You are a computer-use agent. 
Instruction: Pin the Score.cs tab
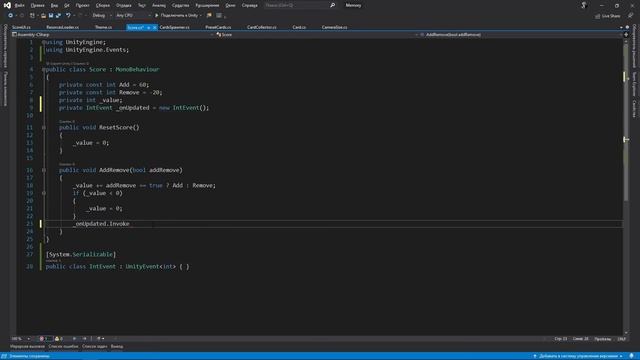point(149,27)
